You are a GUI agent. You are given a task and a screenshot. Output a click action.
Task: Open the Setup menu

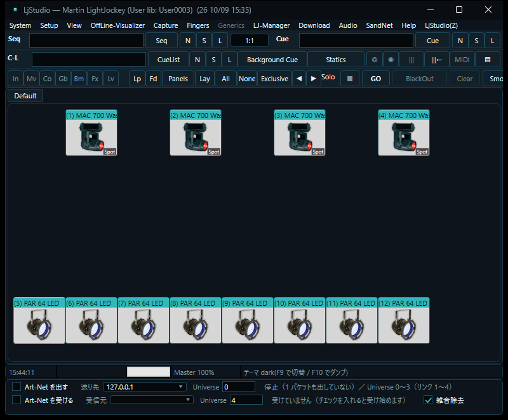coord(50,25)
